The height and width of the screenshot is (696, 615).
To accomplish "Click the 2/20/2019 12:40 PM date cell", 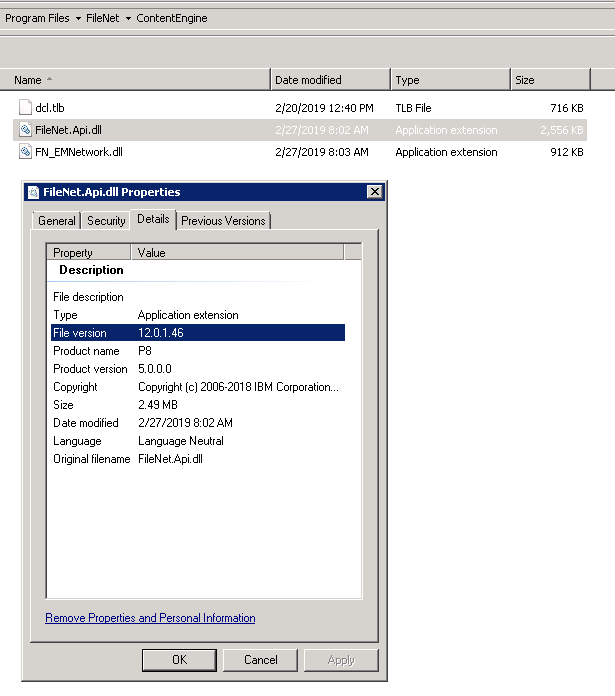I will pos(324,108).
